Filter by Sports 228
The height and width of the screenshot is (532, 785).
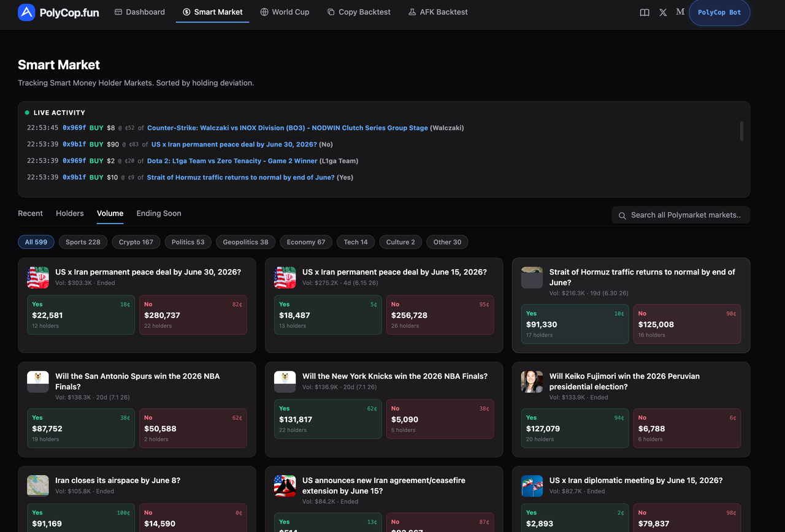83,242
